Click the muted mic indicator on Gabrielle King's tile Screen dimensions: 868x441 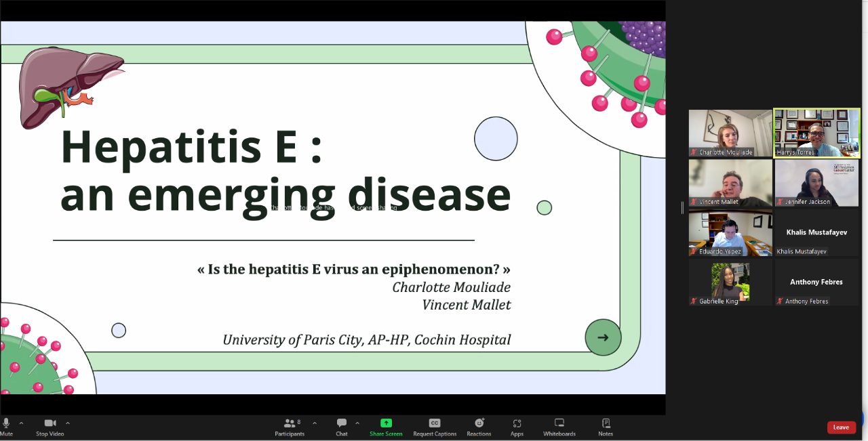click(693, 301)
